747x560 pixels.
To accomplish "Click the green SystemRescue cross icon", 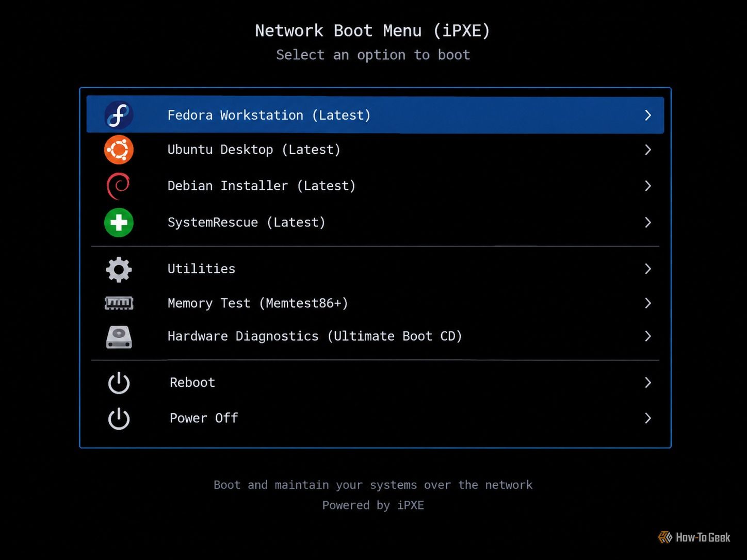I will point(119,222).
